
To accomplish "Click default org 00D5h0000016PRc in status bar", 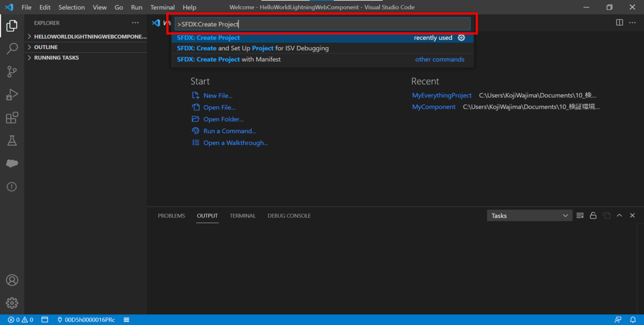I will point(86,320).
